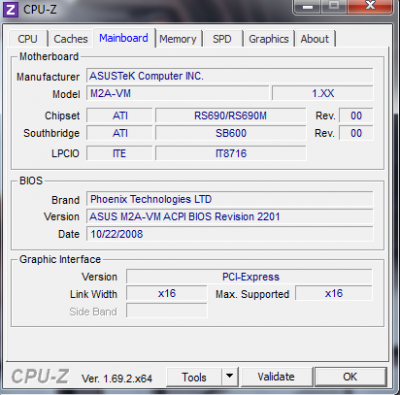Screen dimensions: 400x395
Task: Close the CPU-Z window
Action: (370, 7)
